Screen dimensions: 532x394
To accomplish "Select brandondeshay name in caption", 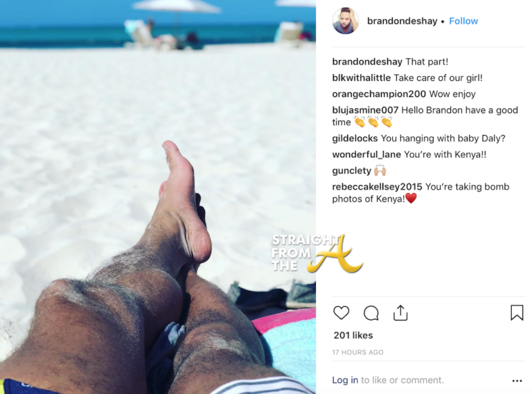I will [x=367, y=62].
